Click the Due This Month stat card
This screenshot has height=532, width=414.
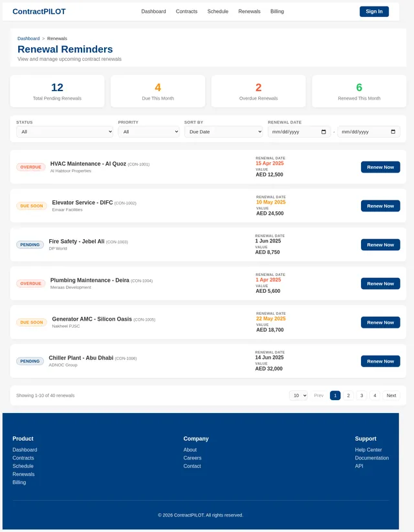point(158,91)
